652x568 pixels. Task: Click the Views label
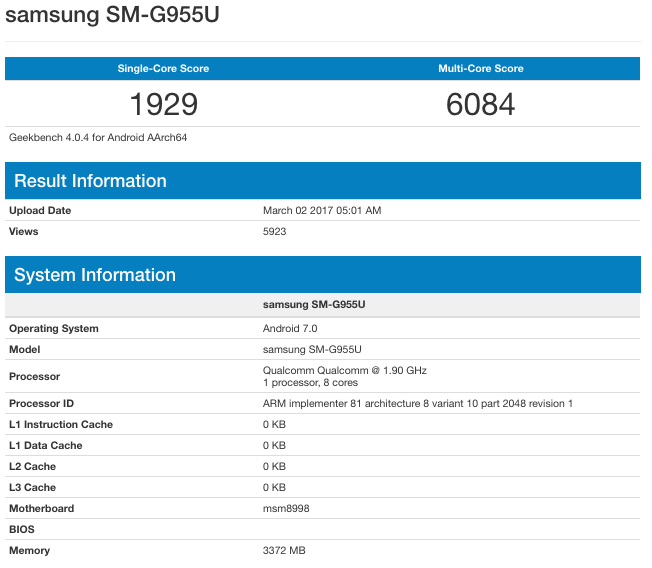coord(24,231)
